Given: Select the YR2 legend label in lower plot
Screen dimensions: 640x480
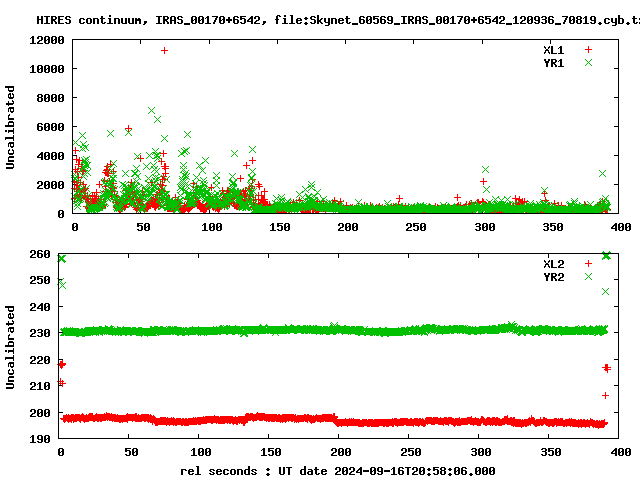Looking at the screenshot, I should pyautogui.click(x=553, y=276).
